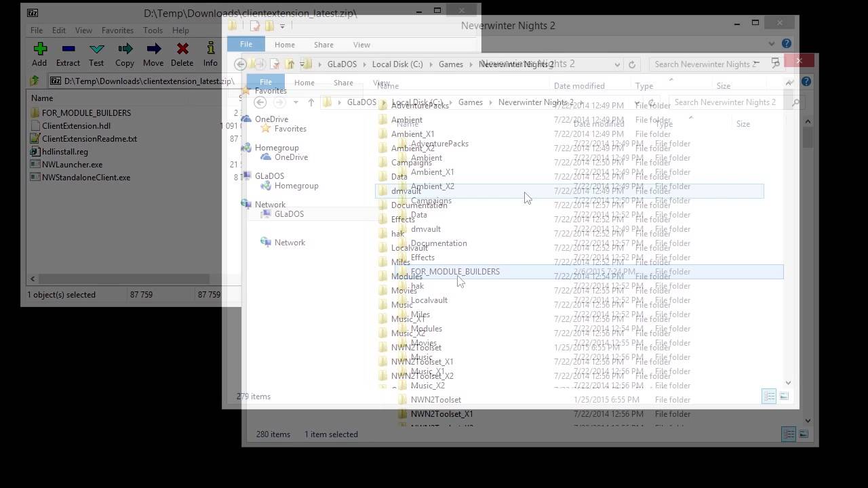Click the search magnifier icon in 280-item Explorer window
This screenshot has width=868, height=488.
[796, 102]
